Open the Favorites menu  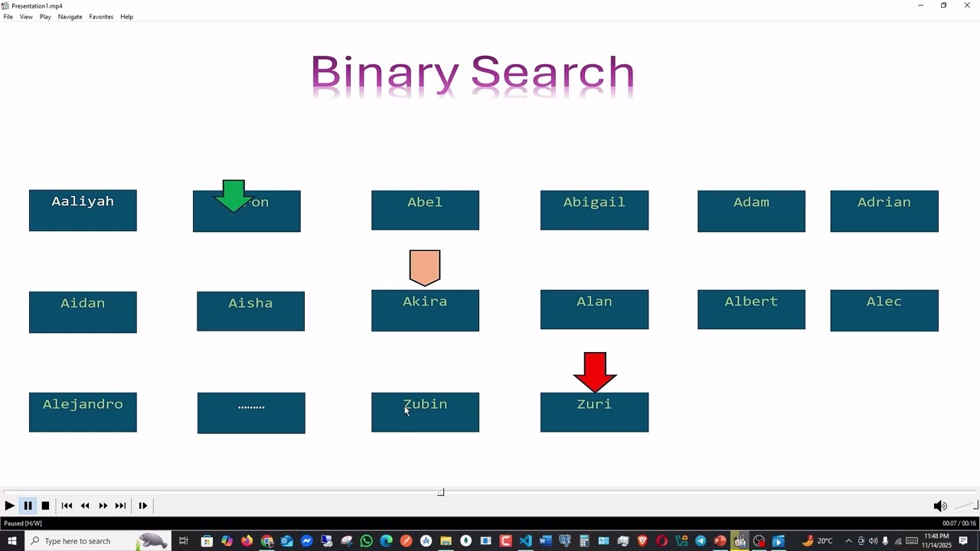coord(101,17)
